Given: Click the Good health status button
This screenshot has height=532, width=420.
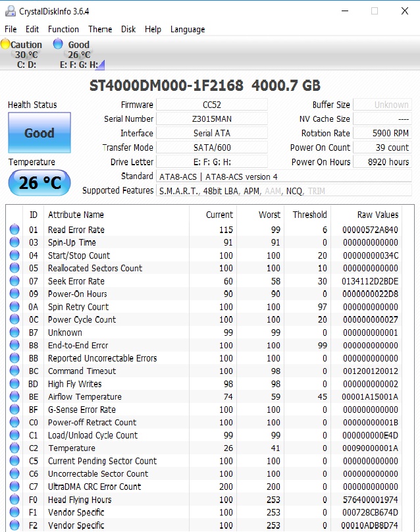Looking at the screenshot, I should 39,132.
